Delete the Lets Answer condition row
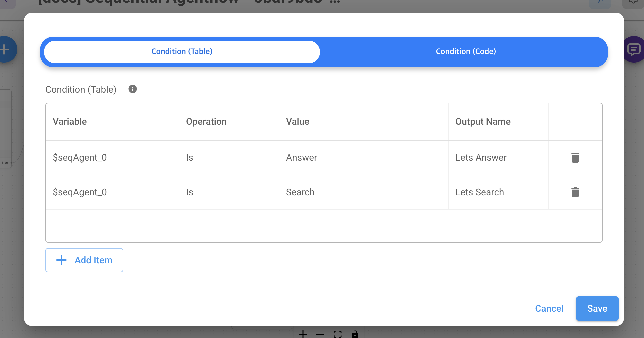The height and width of the screenshot is (338, 644). [575, 158]
